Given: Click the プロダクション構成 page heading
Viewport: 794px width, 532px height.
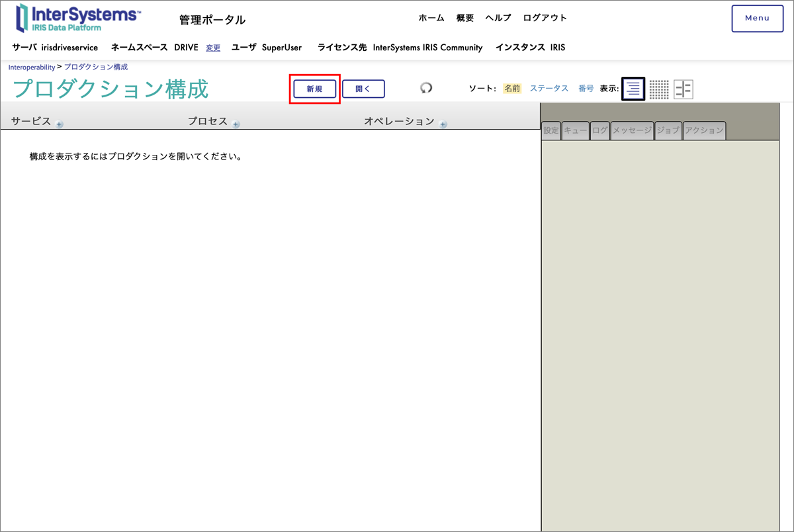Looking at the screenshot, I should (x=110, y=89).
